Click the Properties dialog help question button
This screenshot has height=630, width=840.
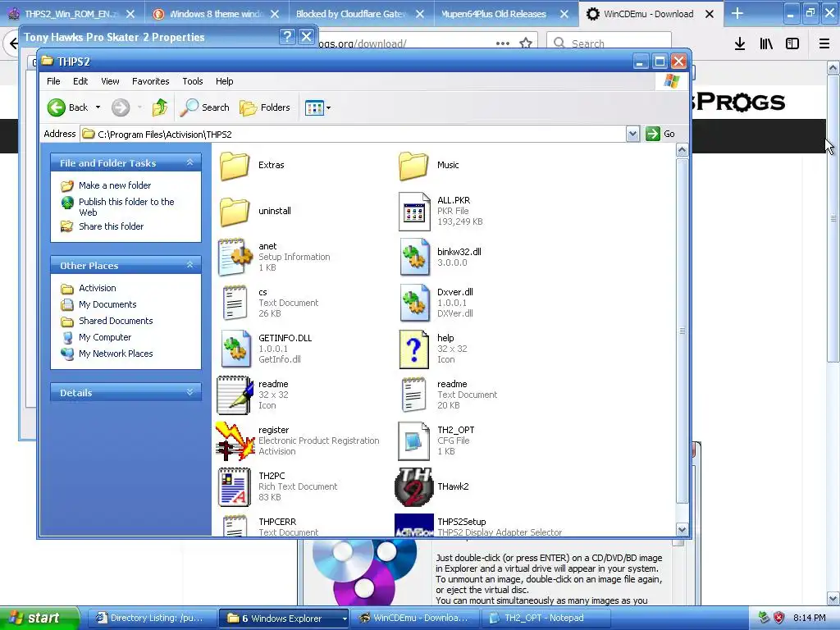[287, 36]
